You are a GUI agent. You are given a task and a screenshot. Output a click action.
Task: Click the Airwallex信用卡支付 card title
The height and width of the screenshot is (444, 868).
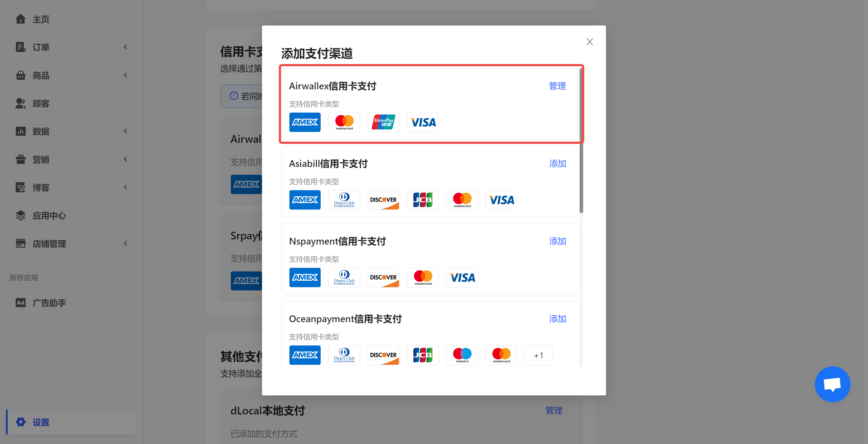point(333,86)
